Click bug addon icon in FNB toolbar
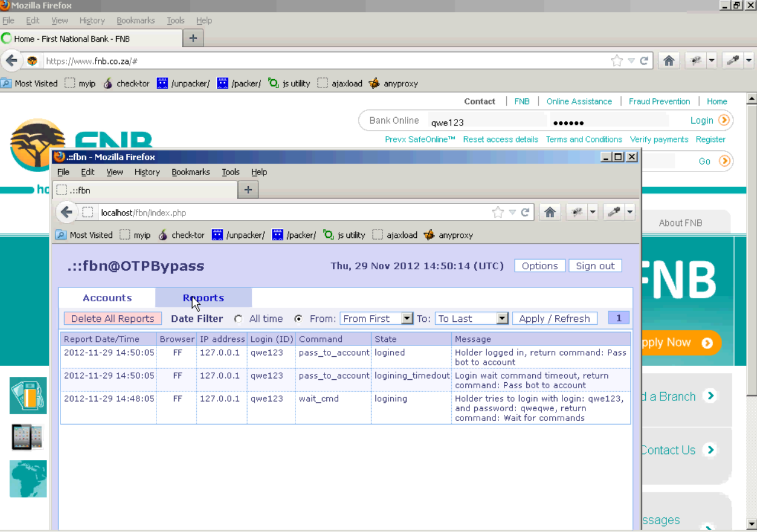Screen dimensions: 757x532 tap(695, 61)
